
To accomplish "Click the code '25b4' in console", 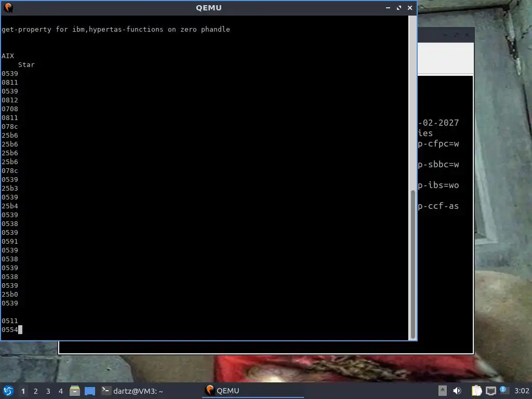I will click(10, 206).
